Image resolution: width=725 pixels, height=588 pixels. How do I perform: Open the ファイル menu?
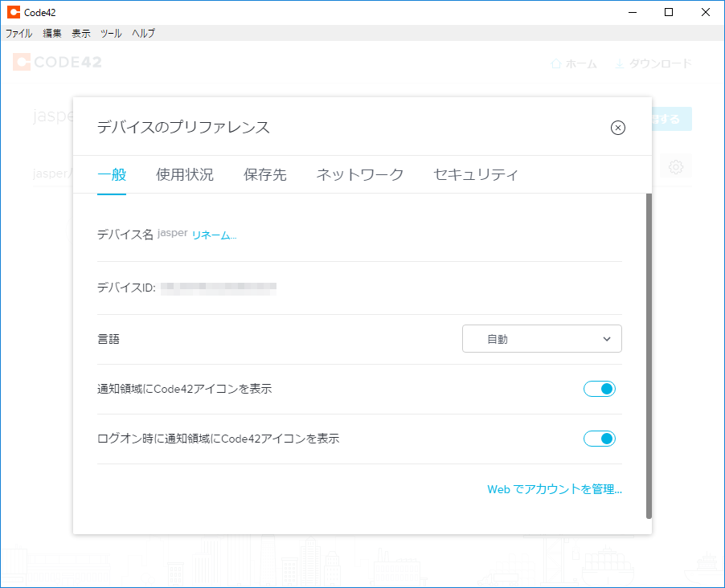pos(19,33)
